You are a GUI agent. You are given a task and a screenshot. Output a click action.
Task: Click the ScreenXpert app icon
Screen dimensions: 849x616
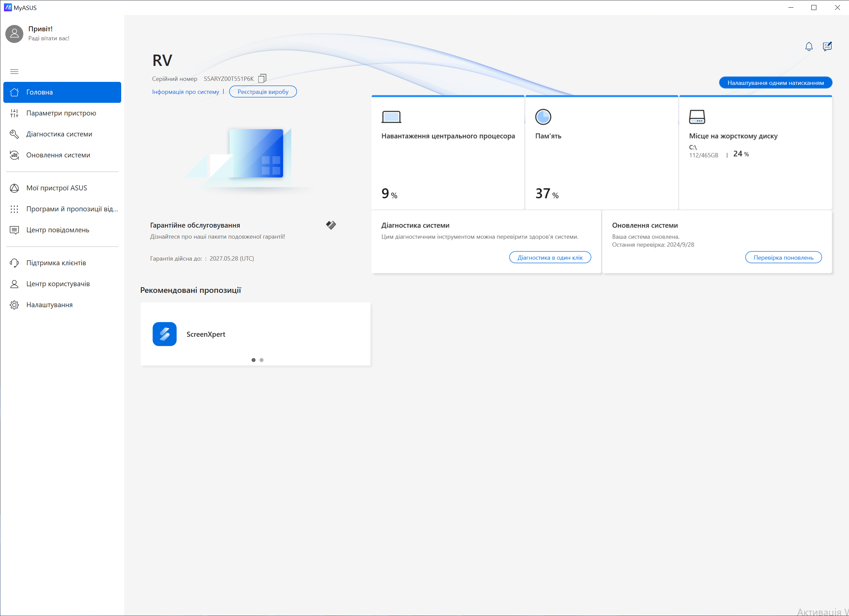[164, 334]
